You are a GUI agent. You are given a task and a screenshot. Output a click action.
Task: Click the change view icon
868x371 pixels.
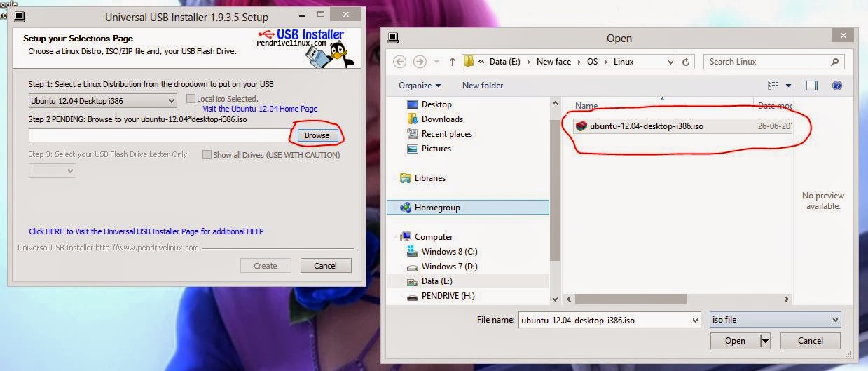coord(773,86)
